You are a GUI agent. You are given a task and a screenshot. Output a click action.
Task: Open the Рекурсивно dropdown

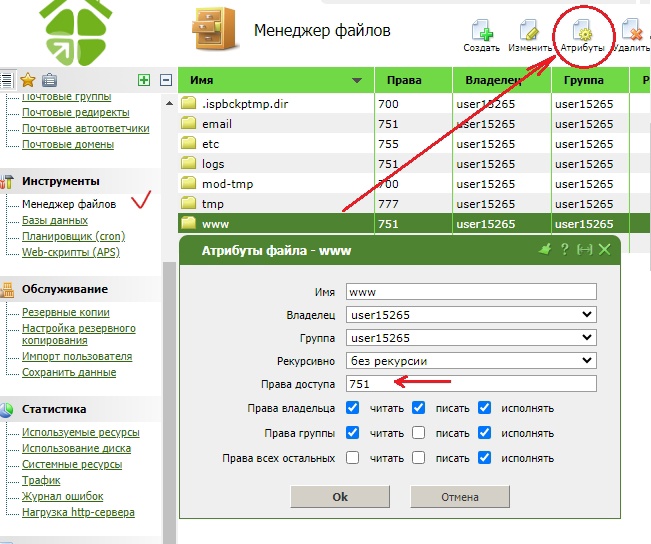[471, 360]
